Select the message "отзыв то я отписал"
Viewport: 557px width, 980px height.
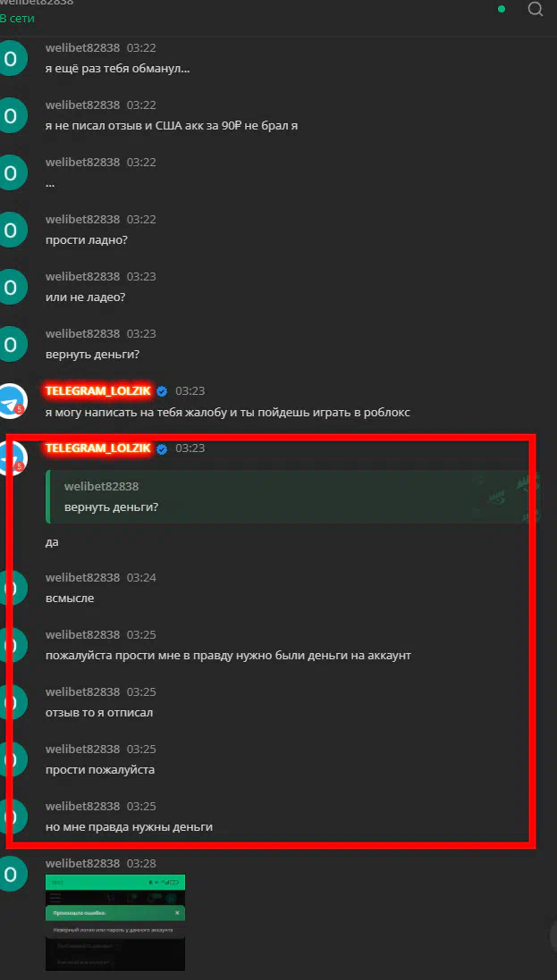pos(99,713)
